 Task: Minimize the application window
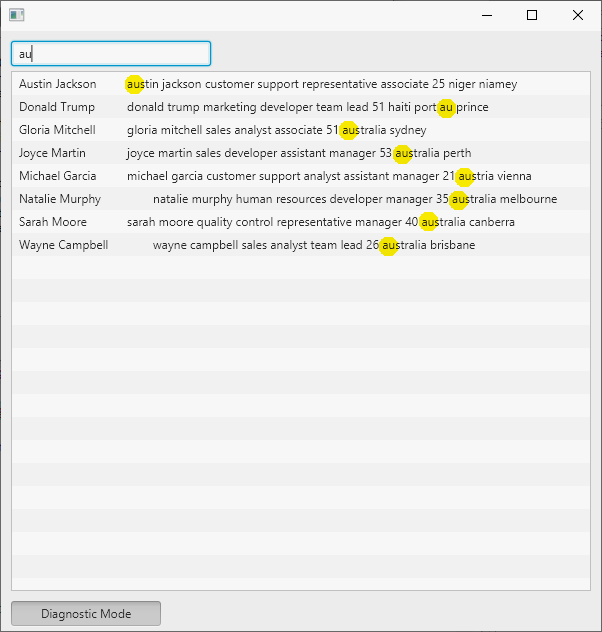pos(487,15)
